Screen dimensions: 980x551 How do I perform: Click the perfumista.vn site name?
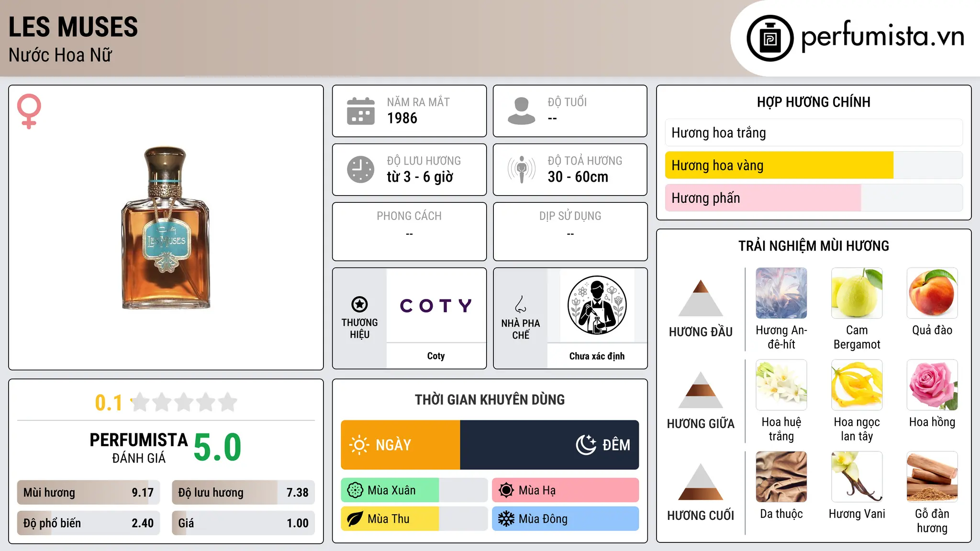[882, 37]
